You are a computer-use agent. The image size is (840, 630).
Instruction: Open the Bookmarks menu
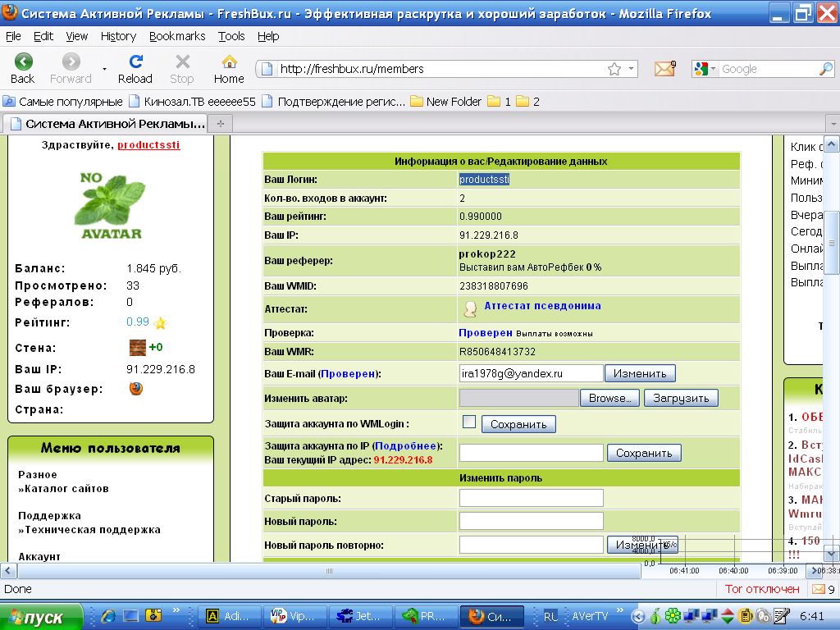(x=177, y=36)
